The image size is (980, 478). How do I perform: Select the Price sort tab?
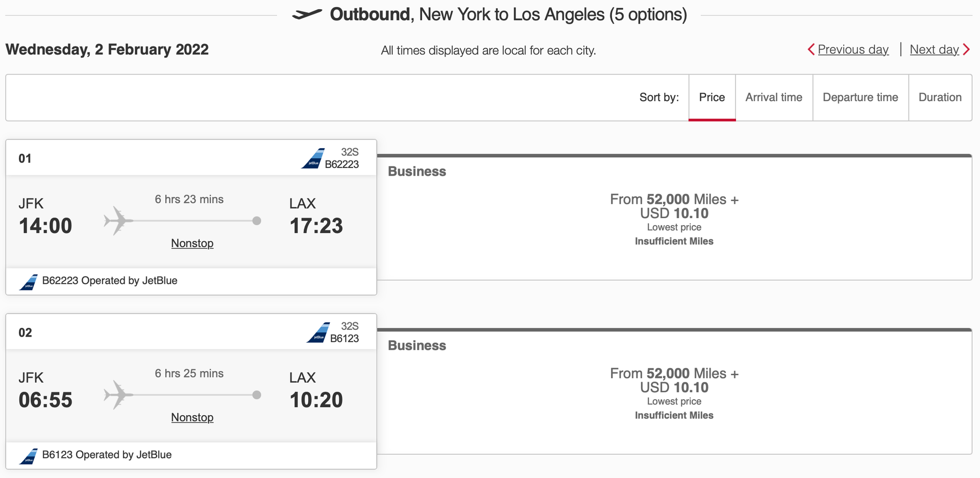pyautogui.click(x=712, y=97)
